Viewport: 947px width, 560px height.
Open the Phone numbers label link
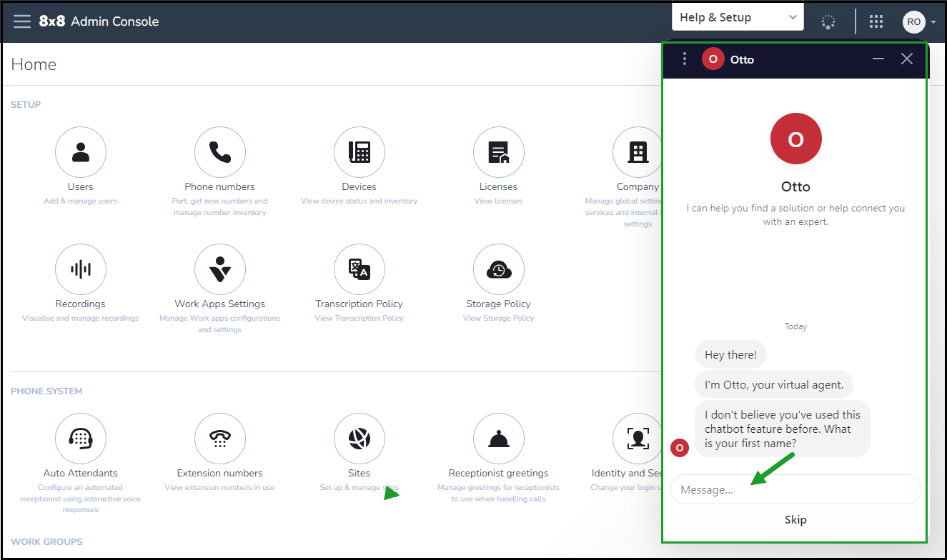pyautogui.click(x=220, y=186)
